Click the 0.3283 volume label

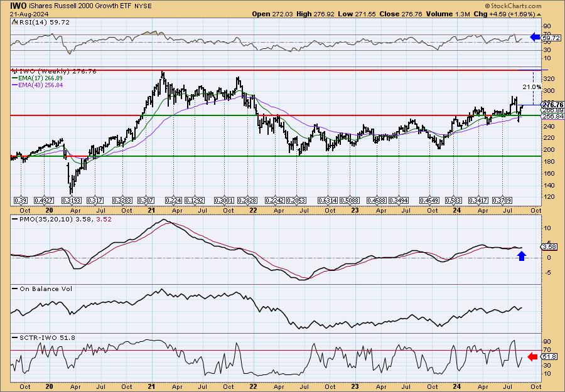[x=122, y=200]
